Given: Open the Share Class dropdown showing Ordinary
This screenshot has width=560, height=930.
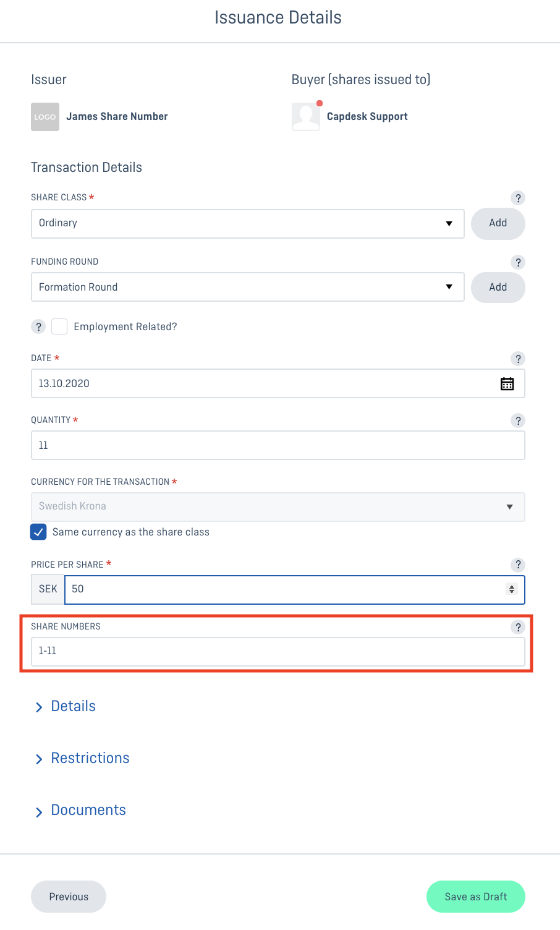Looking at the screenshot, I should 248,223.
